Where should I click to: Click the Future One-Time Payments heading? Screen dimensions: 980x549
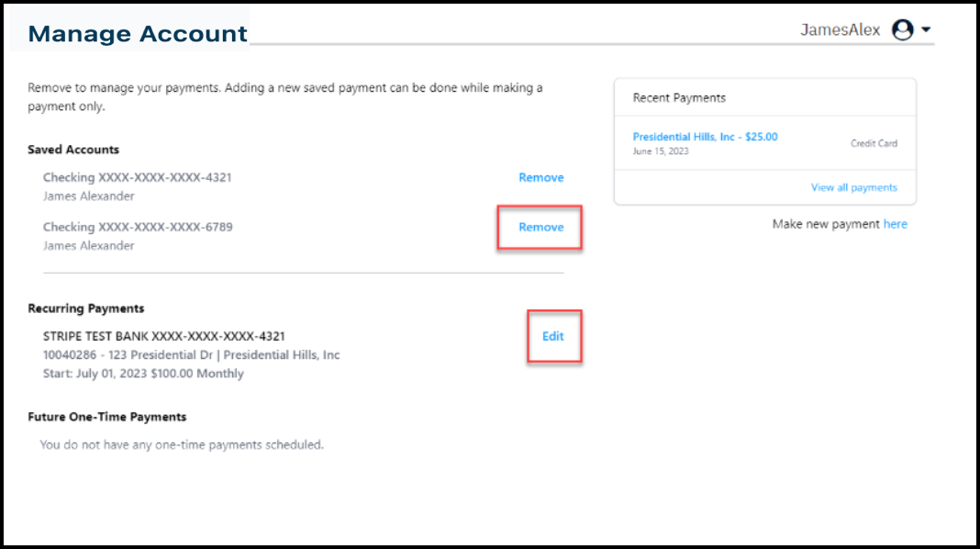106,417
